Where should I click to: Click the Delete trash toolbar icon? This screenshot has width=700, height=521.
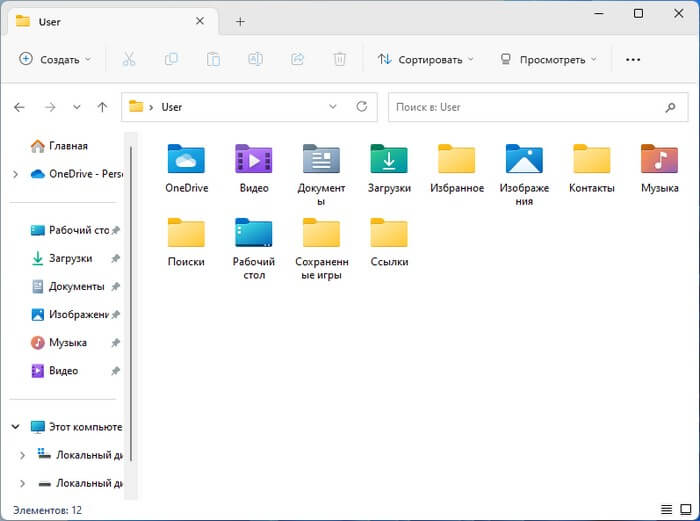coord(340,59)
